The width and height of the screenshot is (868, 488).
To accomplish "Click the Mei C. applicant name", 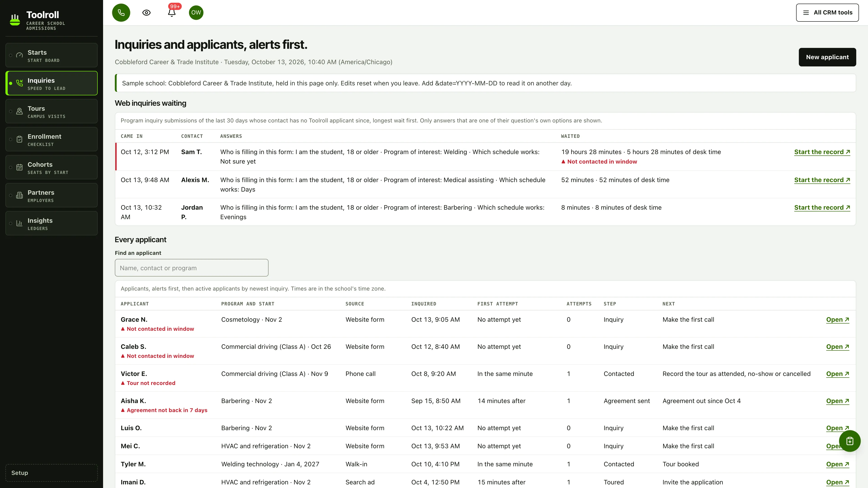I will 130,446.
